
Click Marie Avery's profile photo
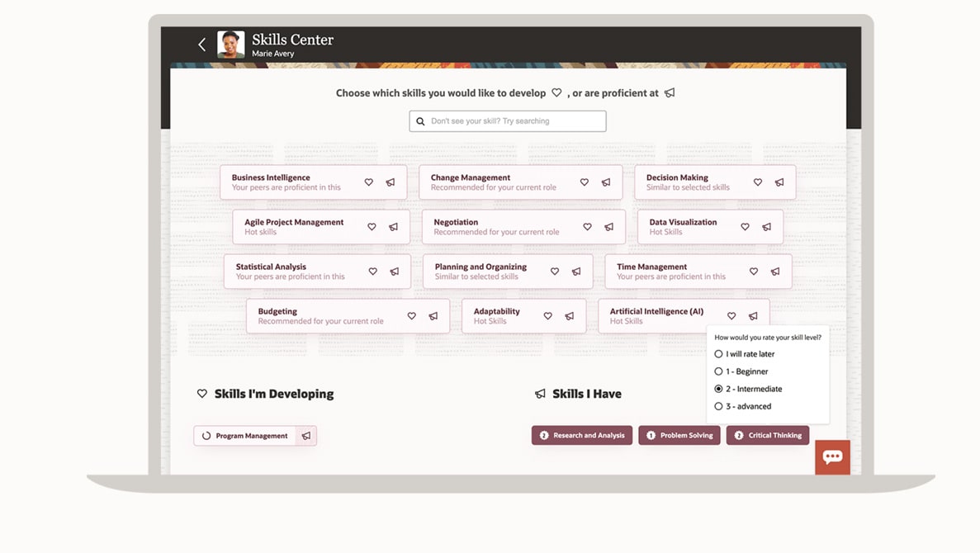click(x=231, y=45)
